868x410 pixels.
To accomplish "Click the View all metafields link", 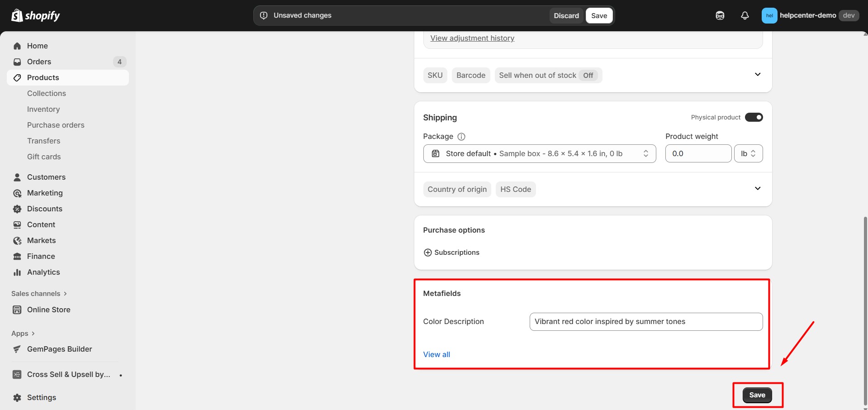I will pyautogui.click(x=436, y=354).
